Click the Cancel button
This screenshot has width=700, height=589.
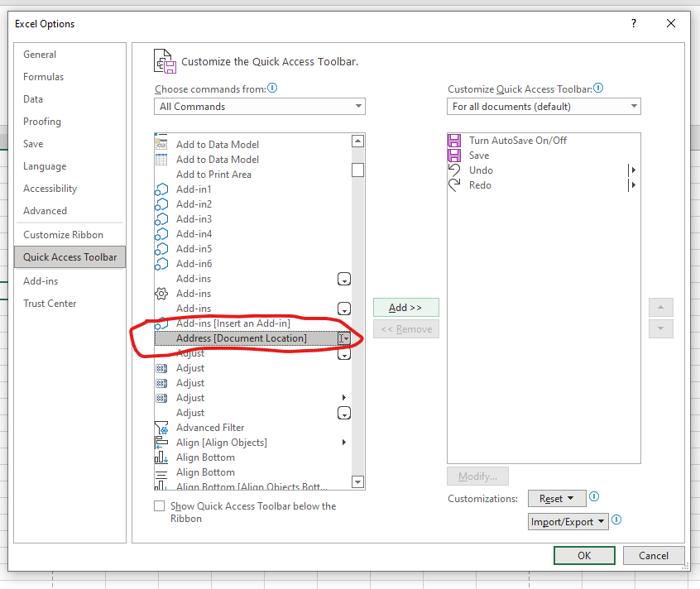[x=653, y=556]
